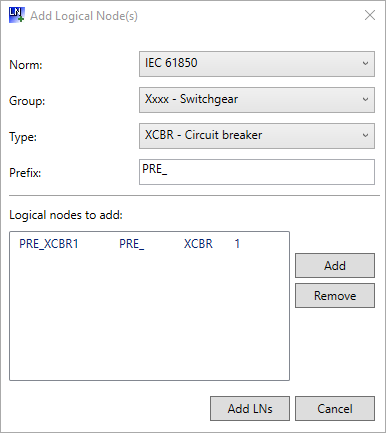The height and width of the screenshot is (433, 386).
Task: Confirm with the Add LNs button
Action: click(x=250, y=409)
